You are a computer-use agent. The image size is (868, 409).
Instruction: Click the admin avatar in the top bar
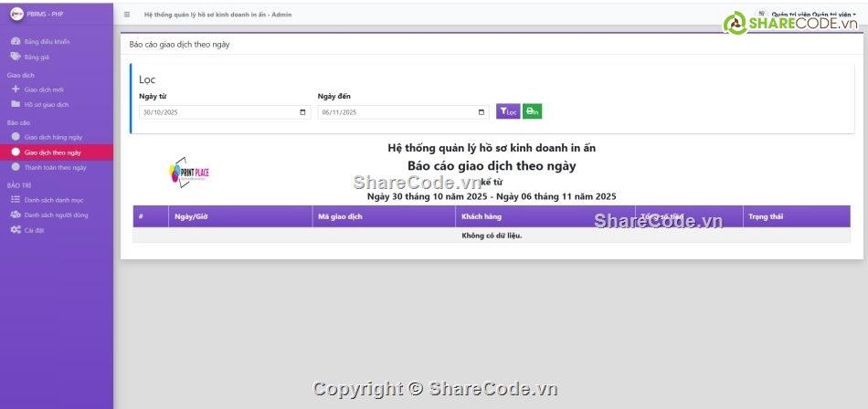click(x=762, y=14)
